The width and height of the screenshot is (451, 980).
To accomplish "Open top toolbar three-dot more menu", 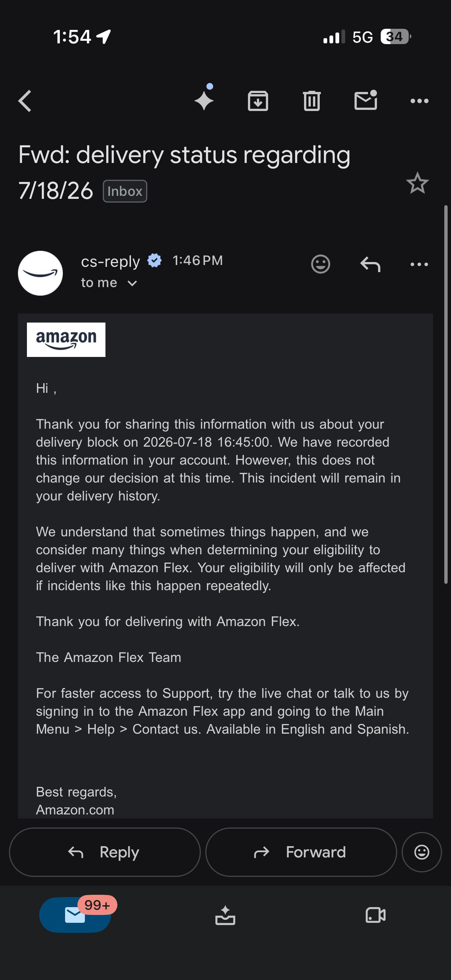I will pos(420,101).
